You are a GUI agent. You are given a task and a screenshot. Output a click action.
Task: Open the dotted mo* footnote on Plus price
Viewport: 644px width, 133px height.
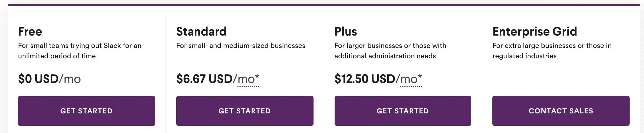pyautogui.click(x=411, y=79)
